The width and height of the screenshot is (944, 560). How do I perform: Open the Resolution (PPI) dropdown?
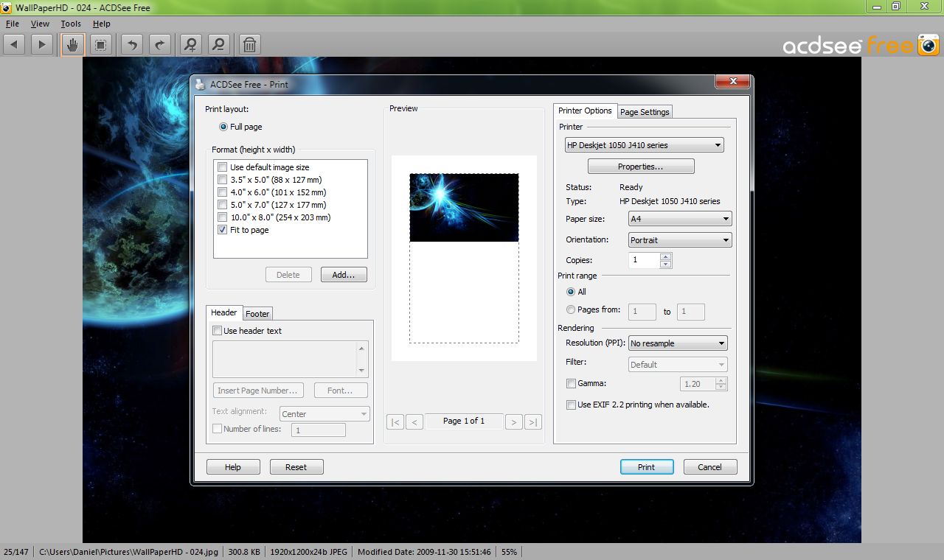[678, 343]
